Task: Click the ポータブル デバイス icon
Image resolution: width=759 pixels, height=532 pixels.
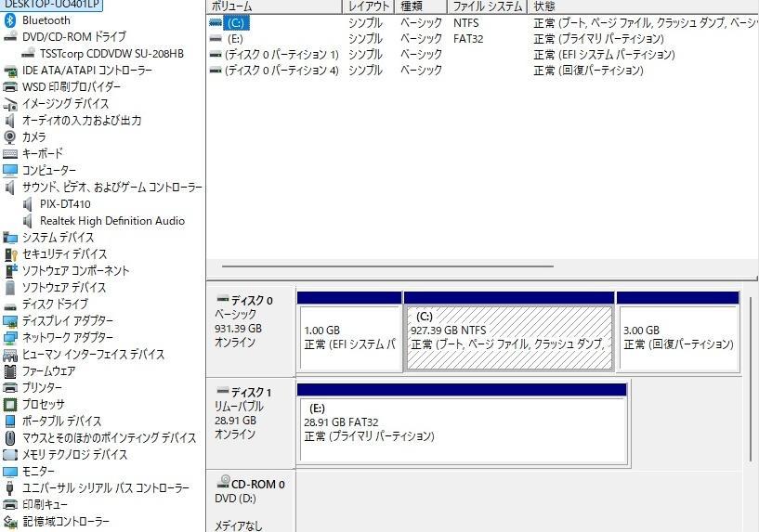Action: click(9, 422)
